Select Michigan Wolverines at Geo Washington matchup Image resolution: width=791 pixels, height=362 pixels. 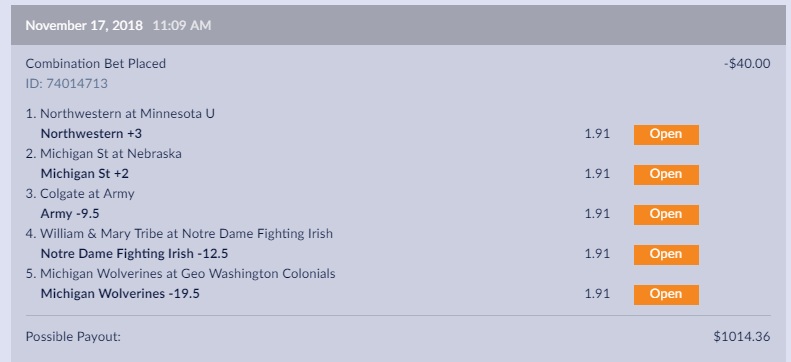[x=181, y=274]
